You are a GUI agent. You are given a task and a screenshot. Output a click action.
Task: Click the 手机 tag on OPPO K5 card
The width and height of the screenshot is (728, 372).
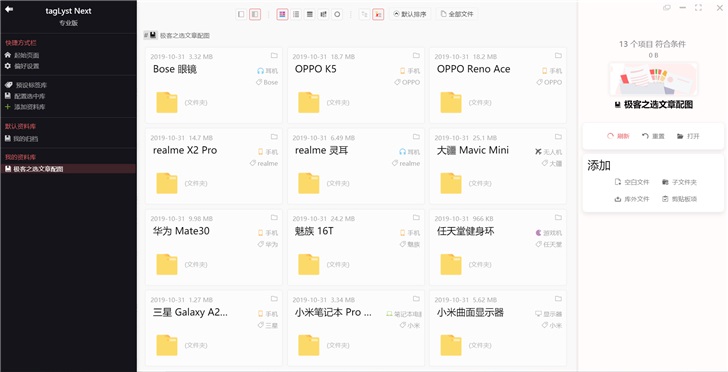click(410, 71)
